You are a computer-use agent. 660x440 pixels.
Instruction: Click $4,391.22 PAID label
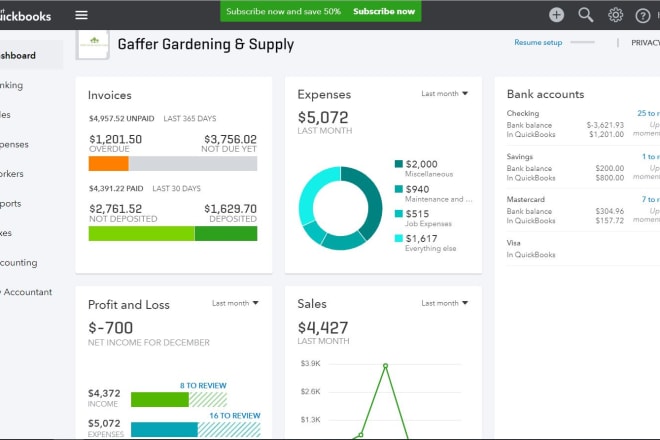116,189
